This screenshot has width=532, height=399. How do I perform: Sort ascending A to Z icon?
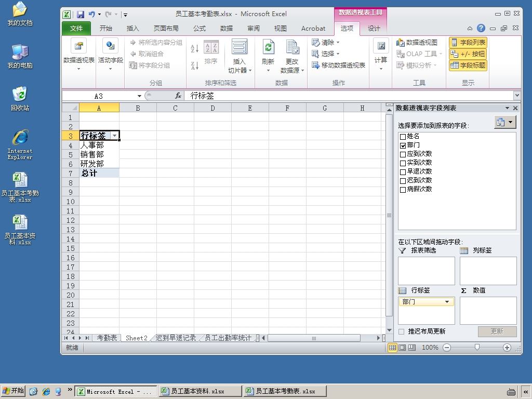tap(195, 48)
